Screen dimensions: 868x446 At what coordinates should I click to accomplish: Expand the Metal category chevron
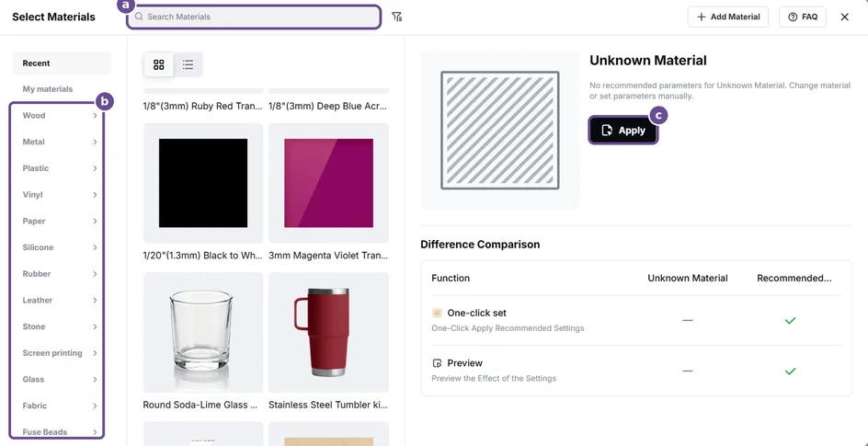[x=96, y=143]
